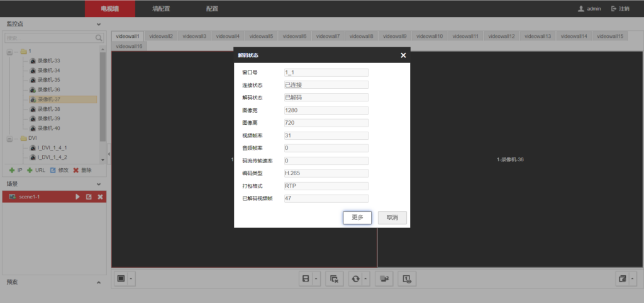The height and width of the screenshot is (303, 644).
Task: Click the 注销 logout icon
Action: pos(614,9)
